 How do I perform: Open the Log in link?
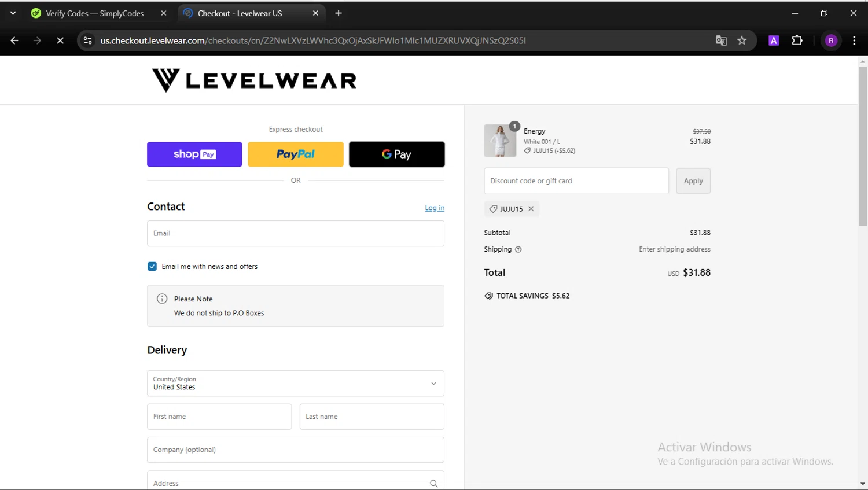[x=435, y=208]
